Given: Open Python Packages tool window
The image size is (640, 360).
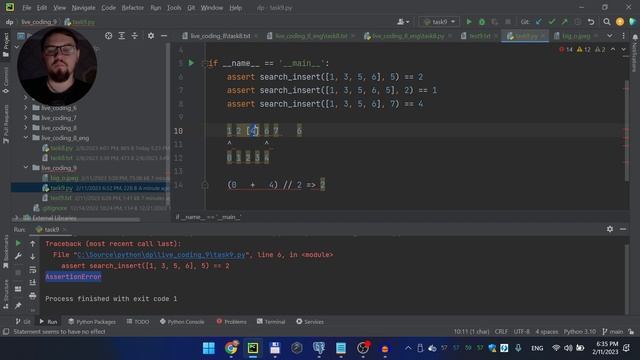Looking at the screenshot, I should [92, 322].
